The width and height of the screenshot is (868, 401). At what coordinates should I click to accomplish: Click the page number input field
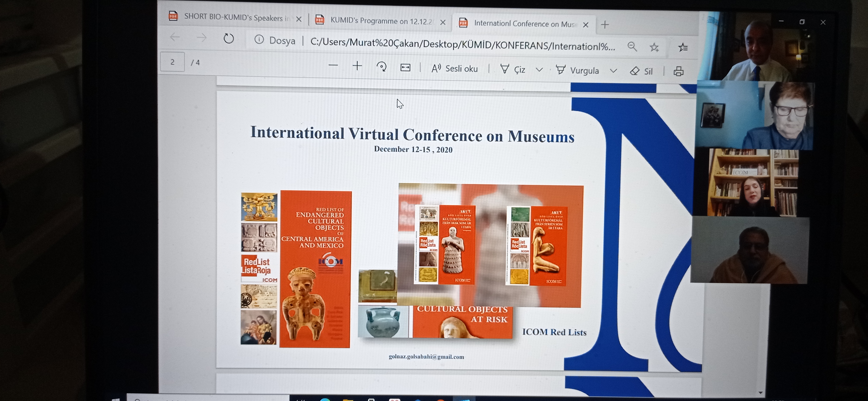173,62
